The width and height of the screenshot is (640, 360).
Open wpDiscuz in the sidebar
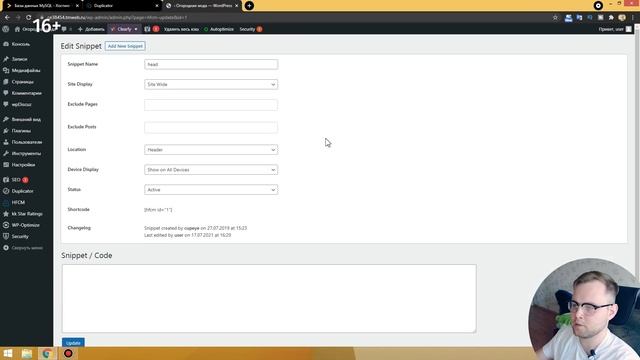coord(21,104)
